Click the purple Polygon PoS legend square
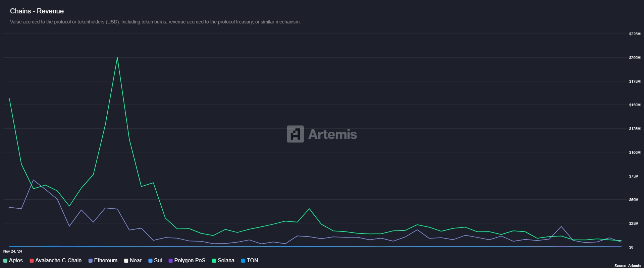The height and width of the screenshot is (268, 644). [x=170, y=261]
